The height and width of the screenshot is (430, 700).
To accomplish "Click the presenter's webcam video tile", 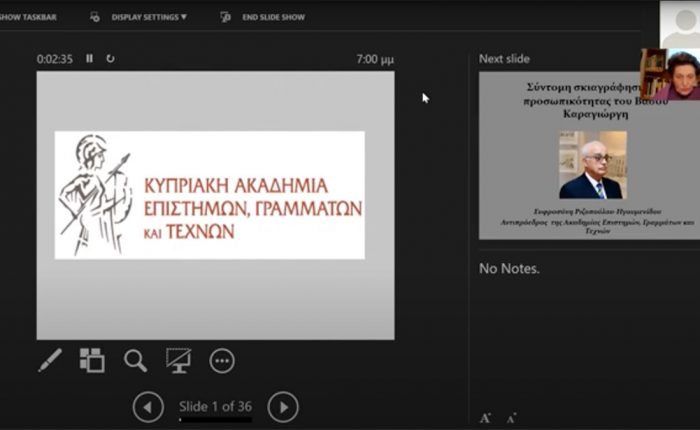I will coord(670,74).
